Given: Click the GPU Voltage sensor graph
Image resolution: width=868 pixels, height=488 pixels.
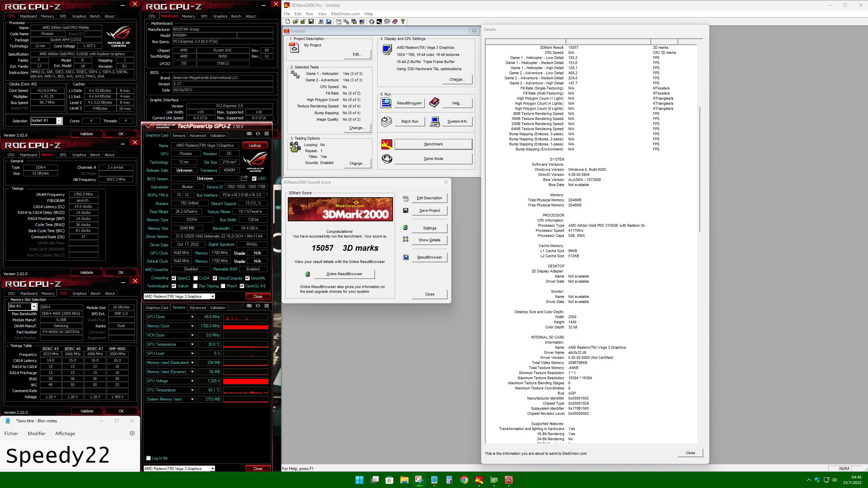Looking at the screenshot, I should (246, 381).
